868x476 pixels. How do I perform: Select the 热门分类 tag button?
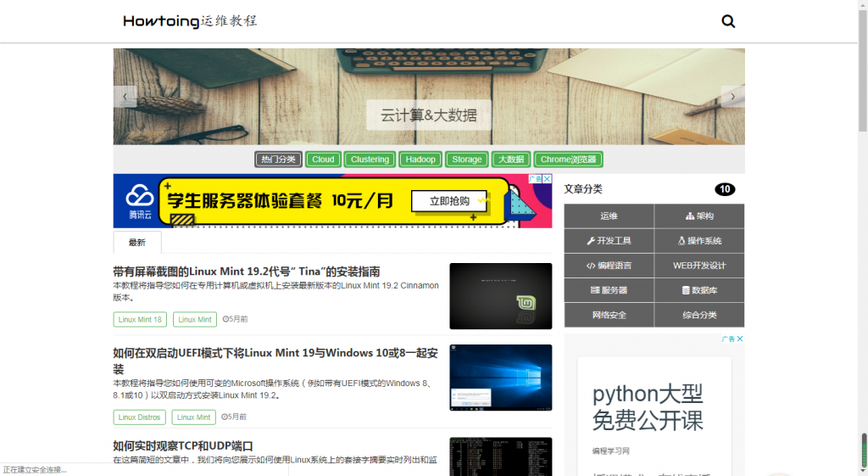point(278,159)
